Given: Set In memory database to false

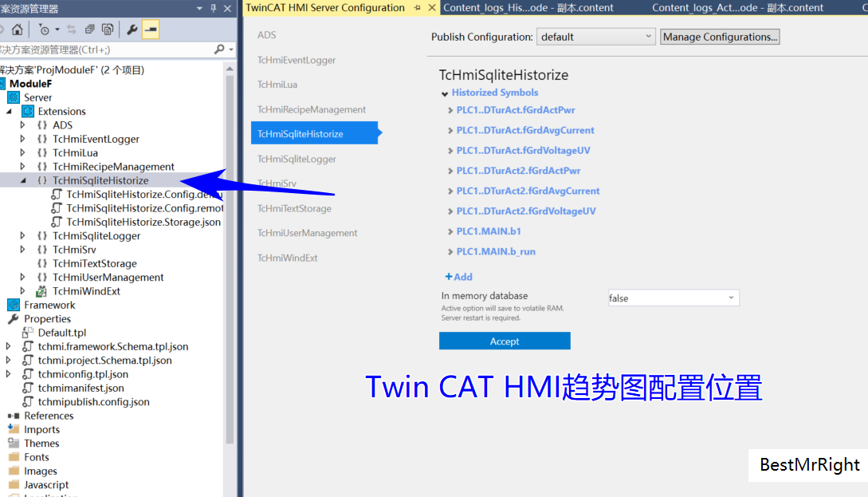Looking at the screenshot, I should [x=672, y=298].
